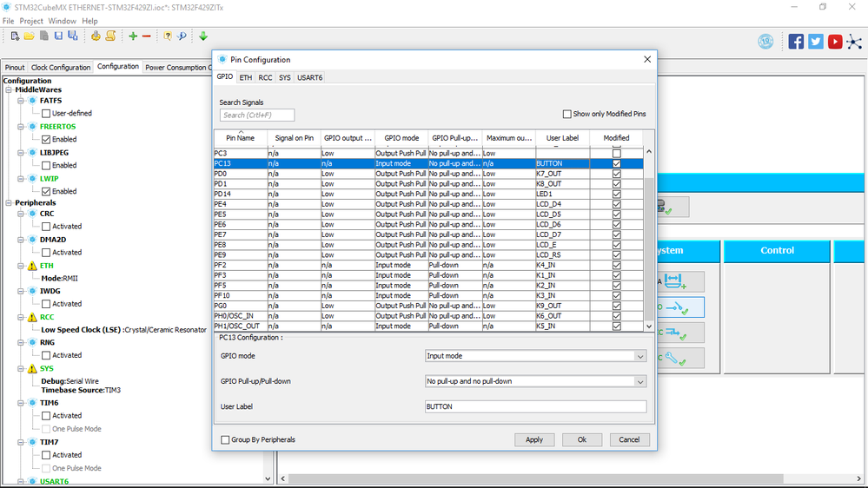Screen dimensions: 868x488
Task: Open the Window menu
Action: (x=62, y=21)
